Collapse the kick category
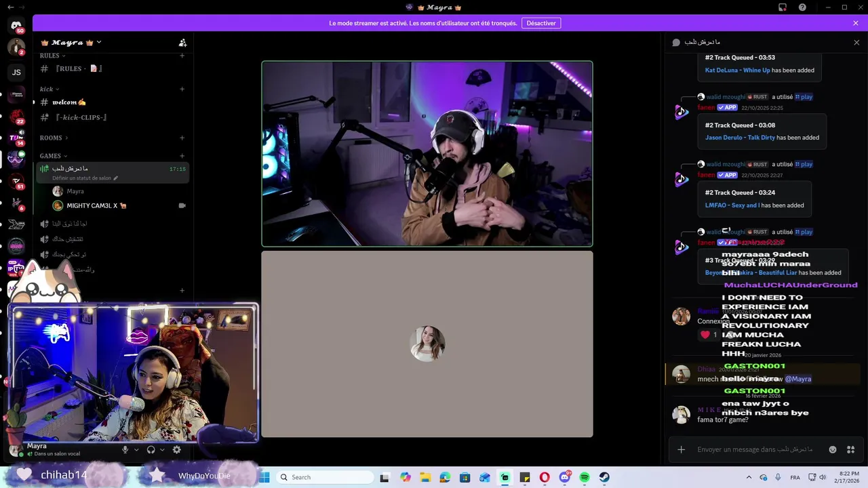 [x=50, y=89]
